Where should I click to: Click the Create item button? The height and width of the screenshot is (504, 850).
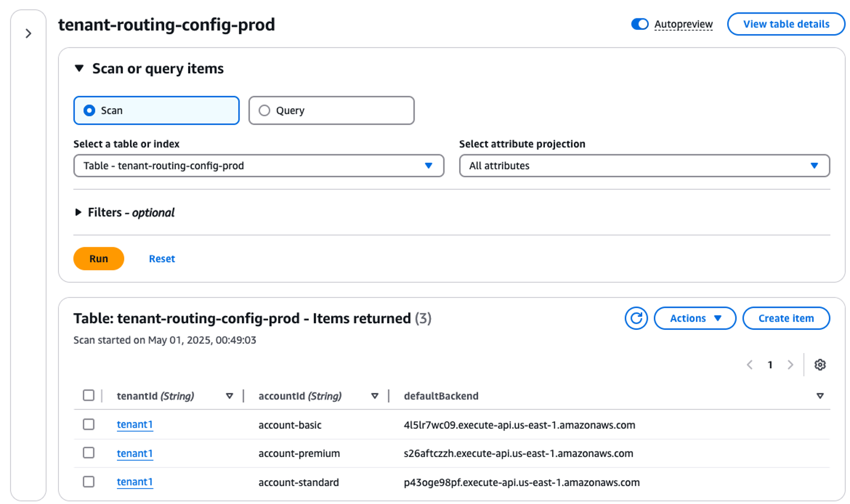tap(786, 318)
